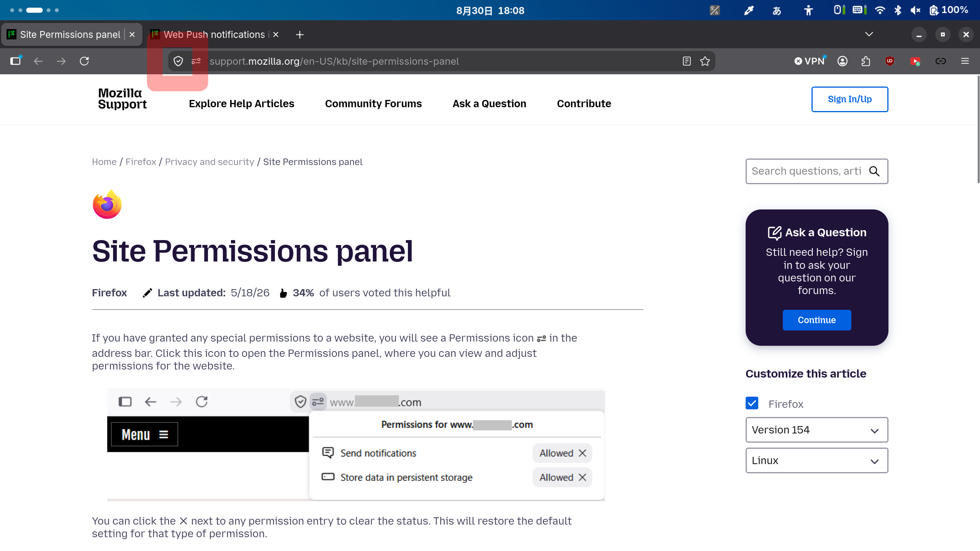This screenshot has height=551, width=980.
Task: Click the '5/18/26' last updated date
Action: [x=250, y=293]
